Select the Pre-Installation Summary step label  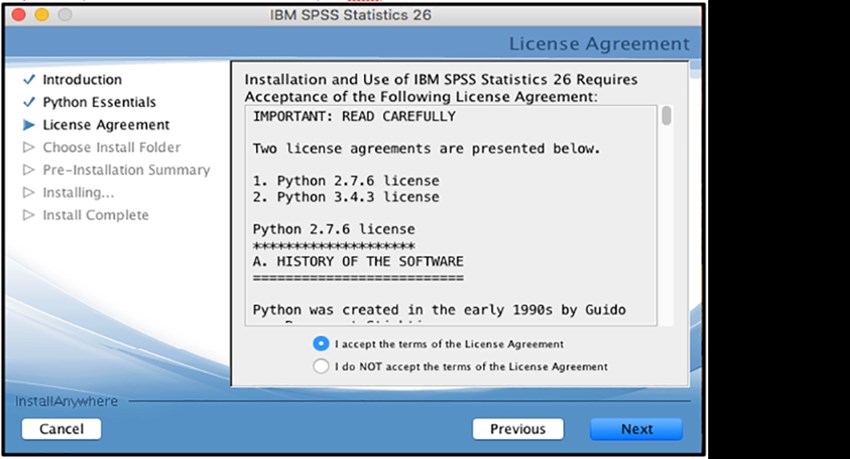126,170
